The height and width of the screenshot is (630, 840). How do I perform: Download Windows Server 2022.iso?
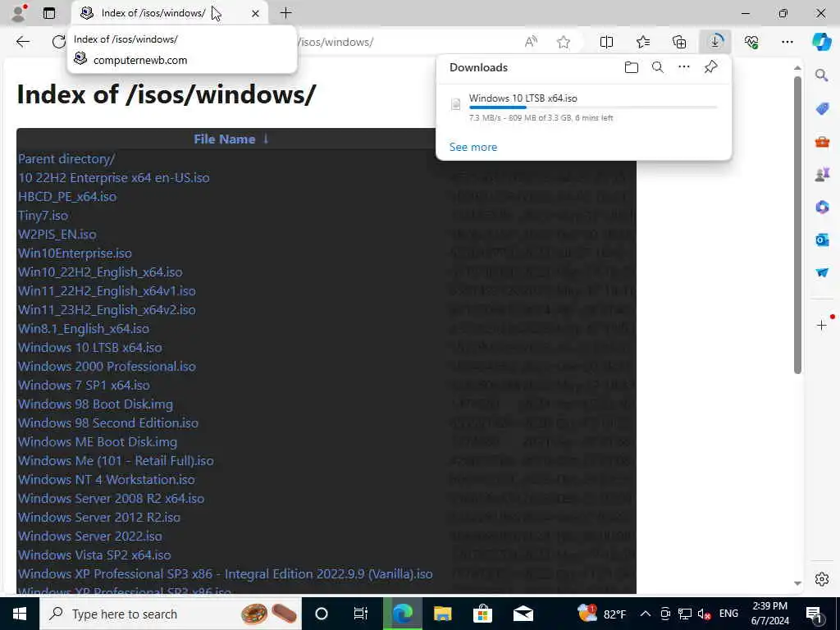pos(90,536)
